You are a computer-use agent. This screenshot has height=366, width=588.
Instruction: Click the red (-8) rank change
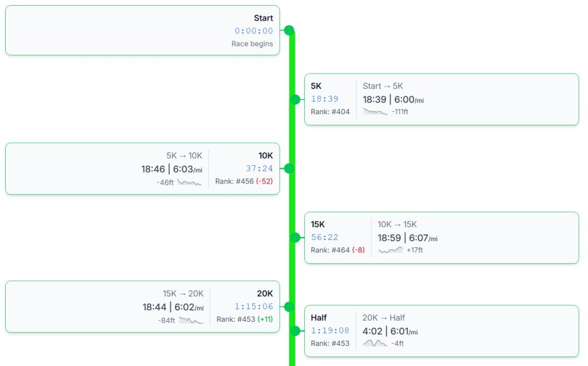pyautogui.click(x=358, y=250)
